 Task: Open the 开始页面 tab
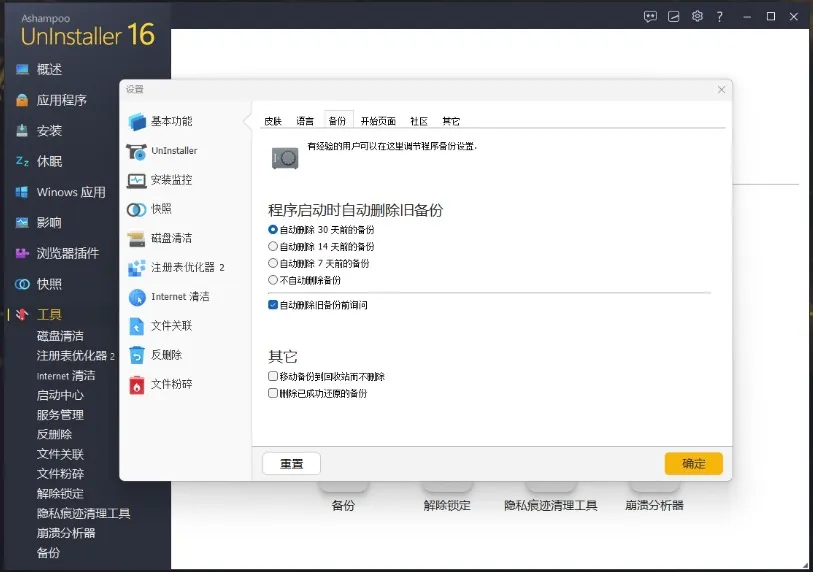click(378, 121)
